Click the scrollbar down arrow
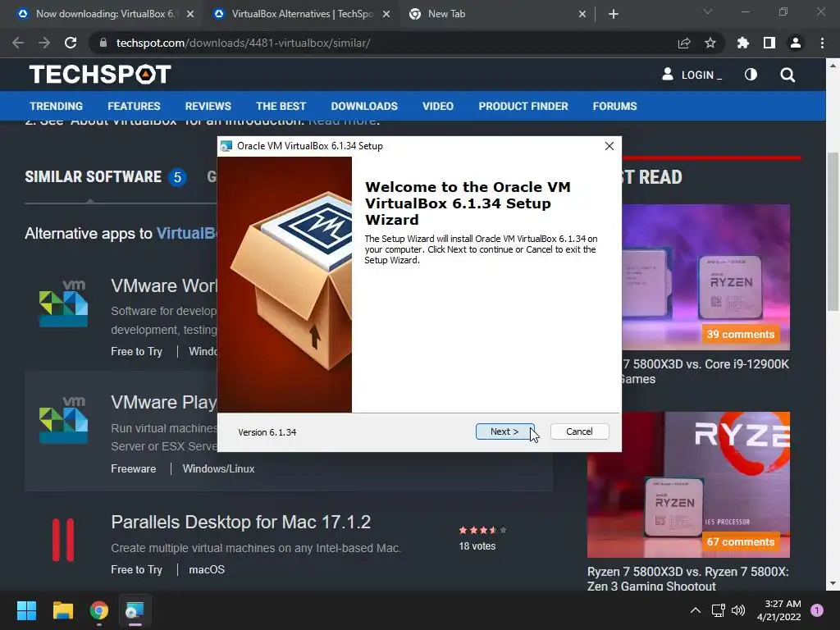 point(833,583)
